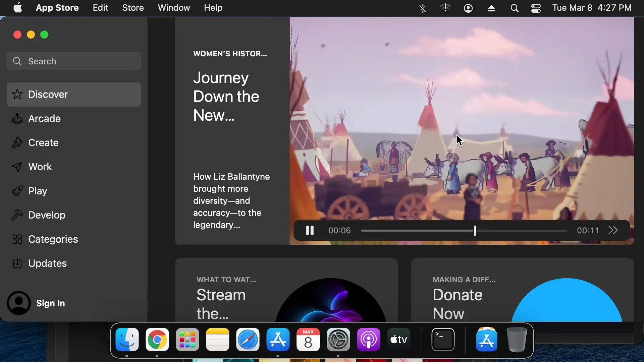Viewport: 644px width, 362px height.
Task: Click Sign In at the sidebar bottom
Action: (x=50, y=303)
